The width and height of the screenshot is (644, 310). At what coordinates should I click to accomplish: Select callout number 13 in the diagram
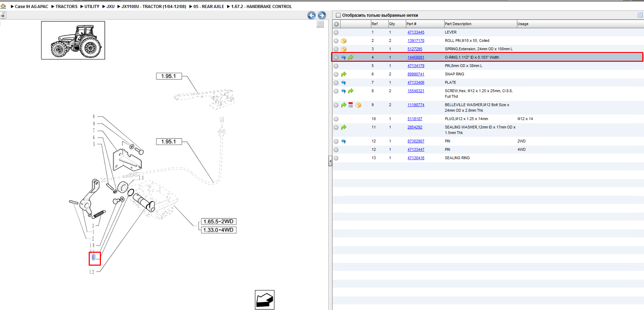pos(141,178)
